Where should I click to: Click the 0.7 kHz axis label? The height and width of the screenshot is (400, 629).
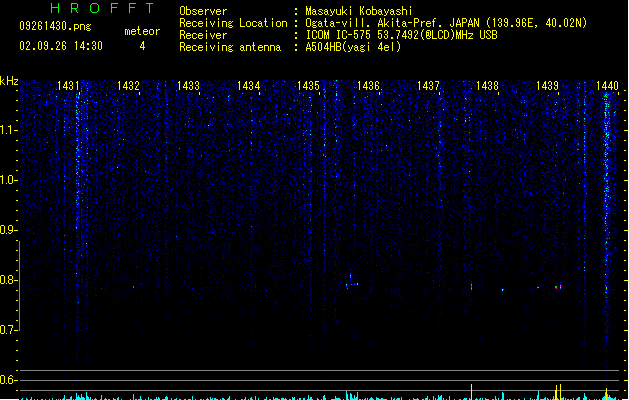[8, 330]
